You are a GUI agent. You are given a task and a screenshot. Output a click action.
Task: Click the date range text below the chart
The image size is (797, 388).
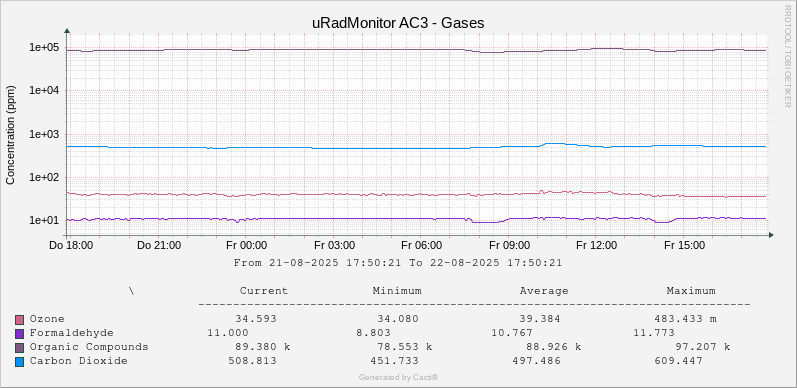click(x=398, y=263)
